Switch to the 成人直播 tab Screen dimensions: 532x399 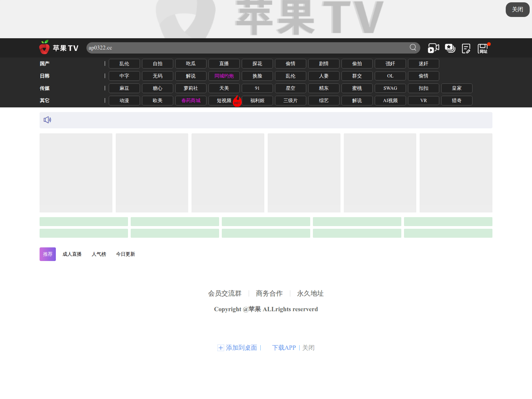click(72, 254)
